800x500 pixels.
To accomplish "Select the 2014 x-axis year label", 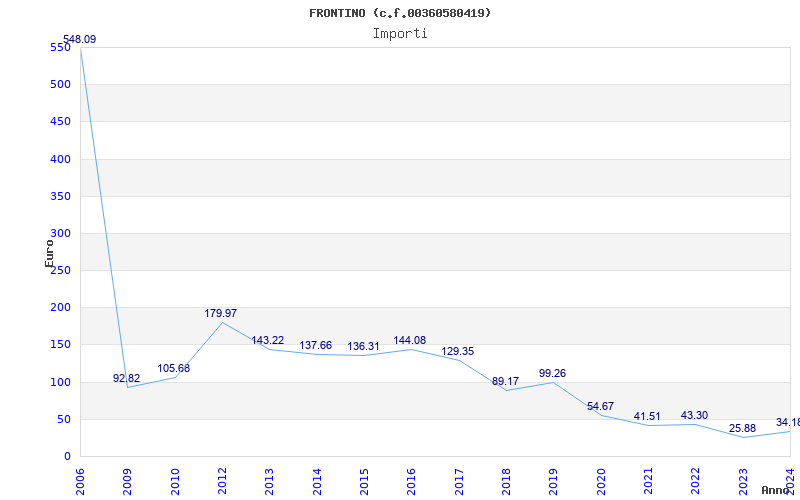I will pos(317,482).
